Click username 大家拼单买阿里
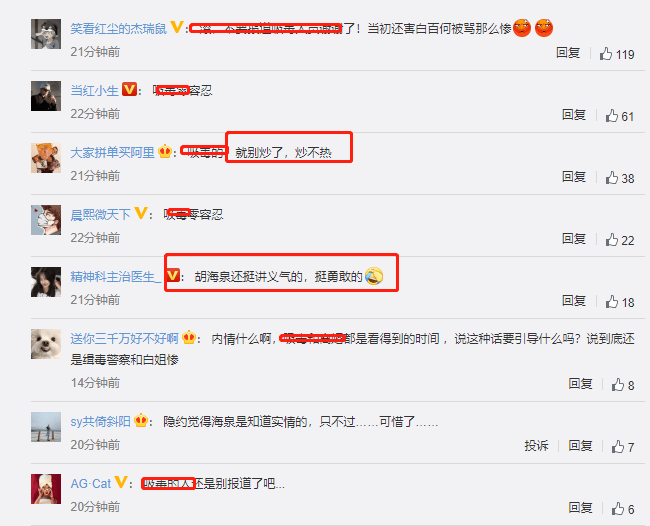Image resolution: width=650 pixels, height=526 pixels. (112, 153)
